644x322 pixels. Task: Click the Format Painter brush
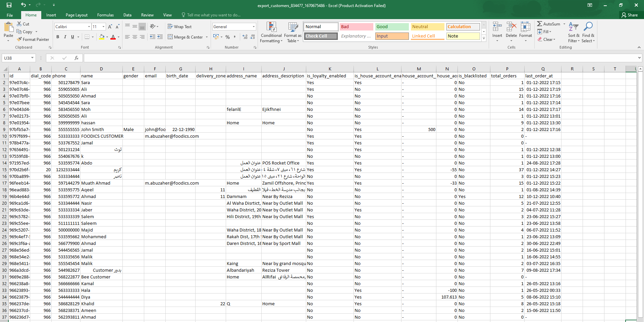tap(19, 39)
